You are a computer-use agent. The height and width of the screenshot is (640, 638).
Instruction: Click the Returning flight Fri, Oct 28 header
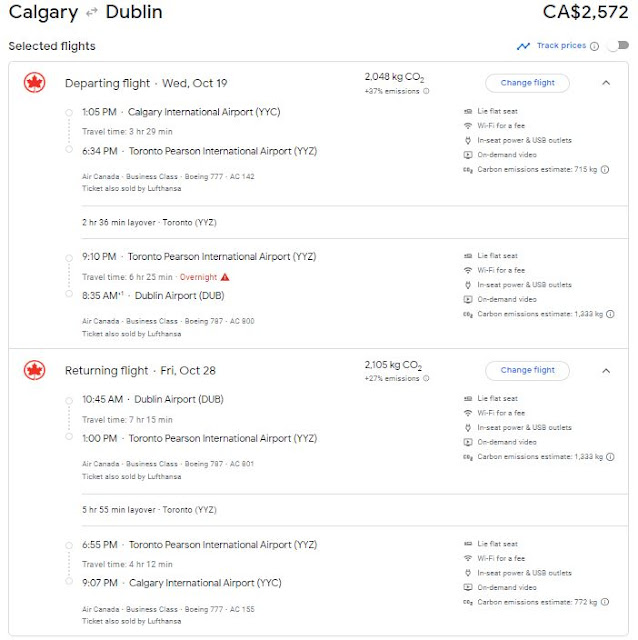coord(140,371)
